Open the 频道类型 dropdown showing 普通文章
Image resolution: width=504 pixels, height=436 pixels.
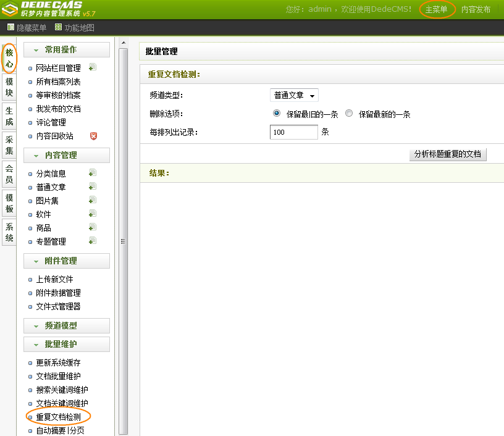click(x=295, y=95)
